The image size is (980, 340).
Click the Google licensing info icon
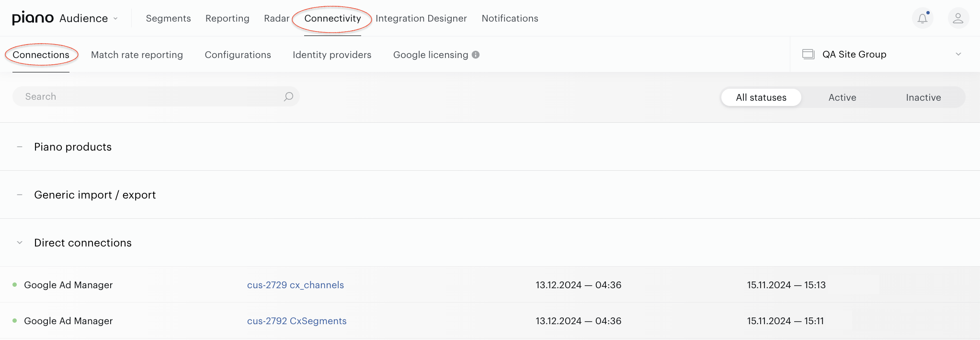coord(476,55)
